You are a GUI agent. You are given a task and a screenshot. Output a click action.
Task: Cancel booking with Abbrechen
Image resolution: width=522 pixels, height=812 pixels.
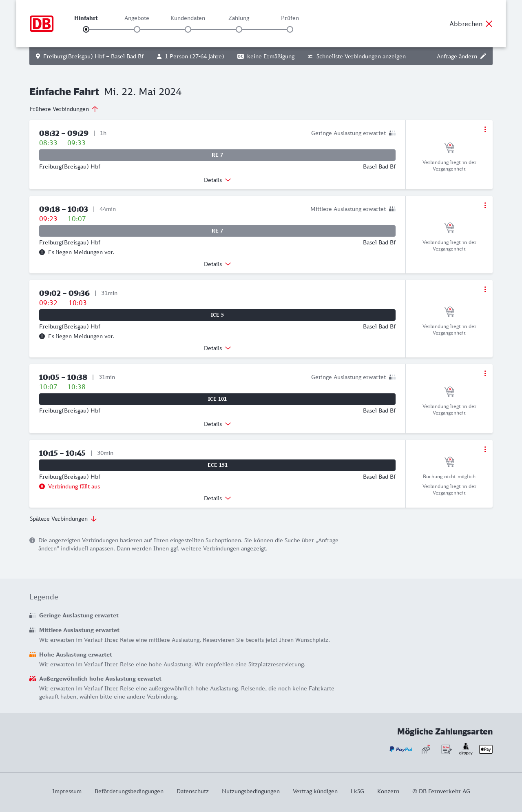click(x=471, y=24)
